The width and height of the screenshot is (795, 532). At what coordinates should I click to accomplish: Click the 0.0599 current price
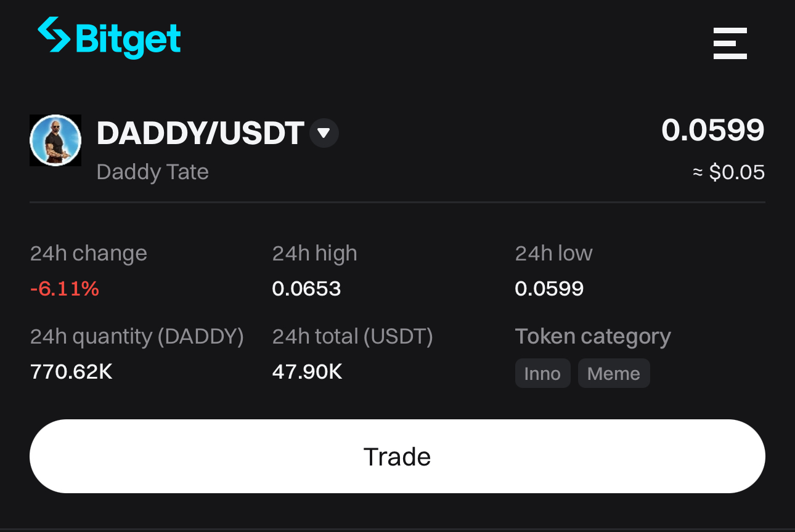click(713, 130)
